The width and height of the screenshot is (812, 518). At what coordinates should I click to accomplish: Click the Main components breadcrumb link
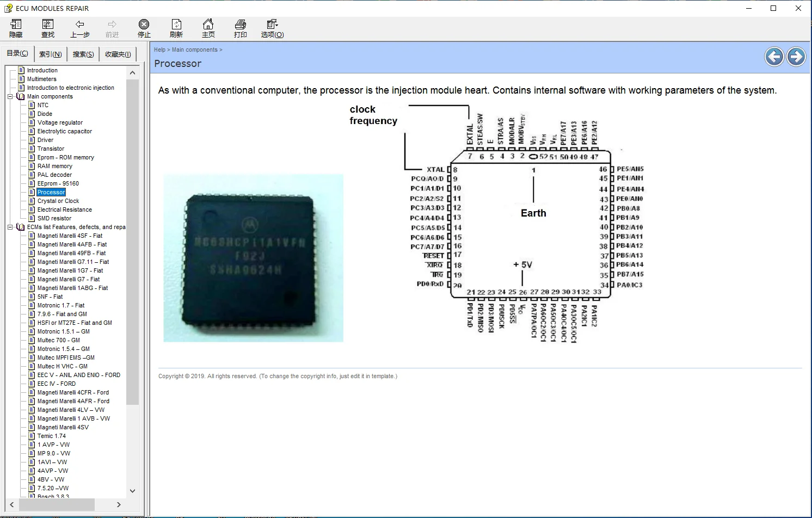pyautogui.click(x=195, y=50)
